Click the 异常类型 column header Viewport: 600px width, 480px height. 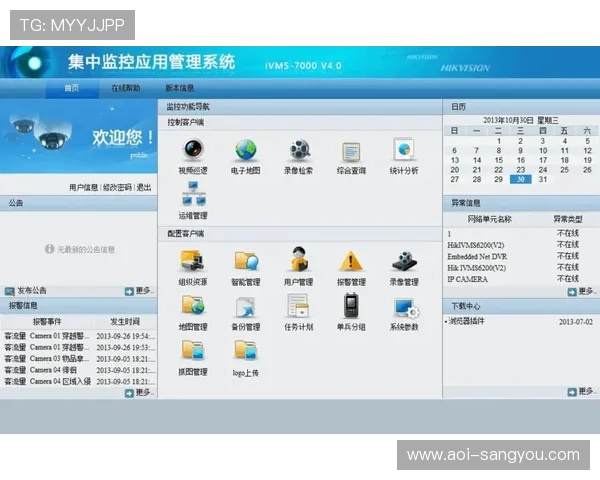[568, 219]
